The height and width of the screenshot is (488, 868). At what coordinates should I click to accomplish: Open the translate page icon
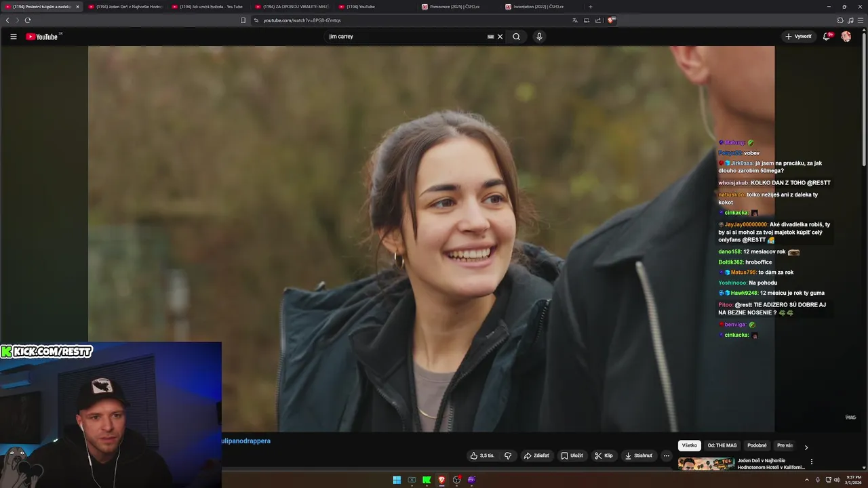click(575, 20)
